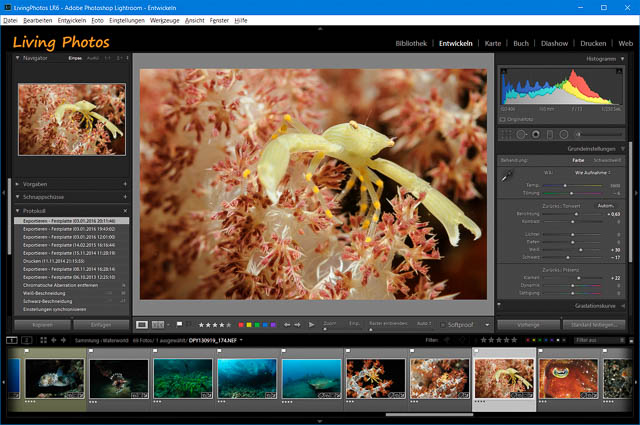This screenshot has height=425, width=640.
Task: Open the Ansicht menu
Action: pos(194,20)
